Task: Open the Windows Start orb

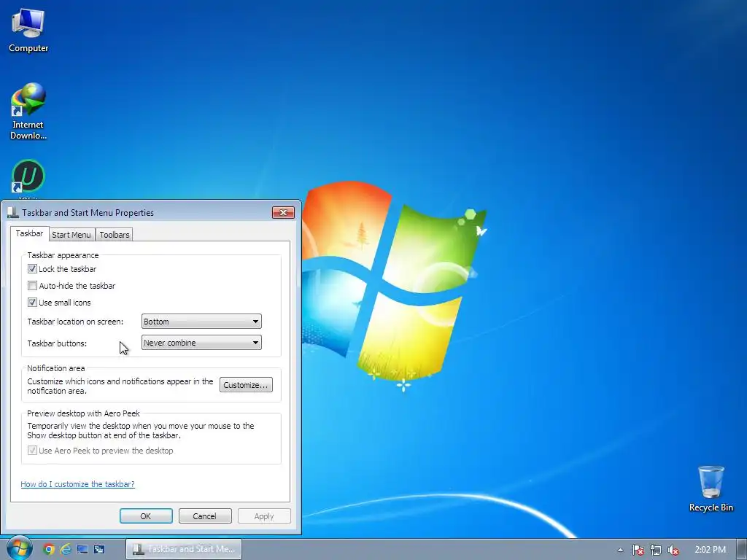Action: (x=19, y=549)
